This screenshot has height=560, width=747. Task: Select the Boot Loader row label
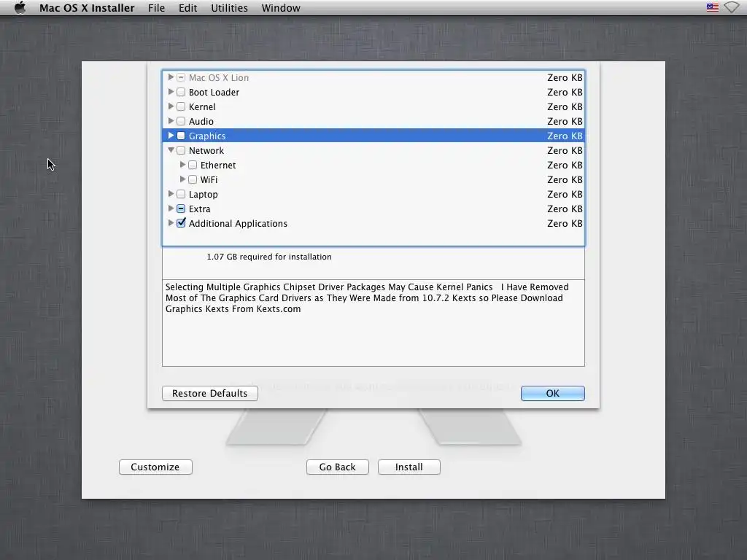click(214, 93)
